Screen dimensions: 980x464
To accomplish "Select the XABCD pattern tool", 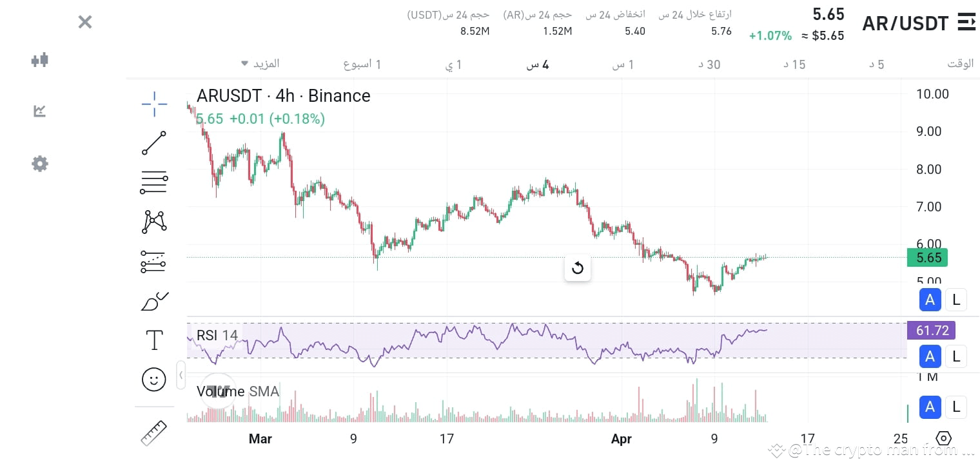I will point(154,222).
